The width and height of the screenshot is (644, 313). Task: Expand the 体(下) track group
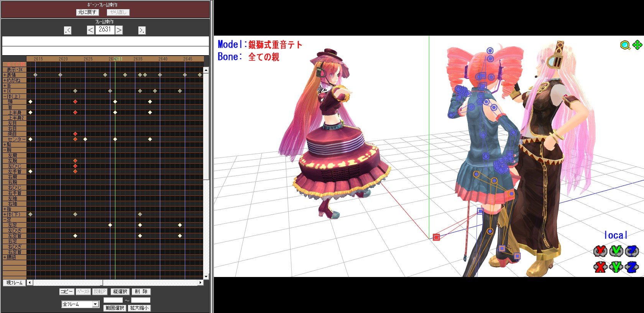[x=5, y=215]
